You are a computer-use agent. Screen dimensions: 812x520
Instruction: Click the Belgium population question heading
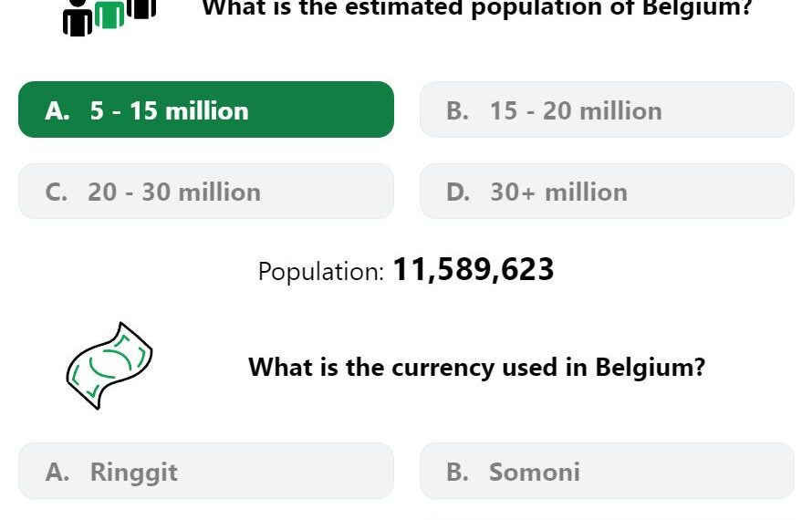point(477,8)
